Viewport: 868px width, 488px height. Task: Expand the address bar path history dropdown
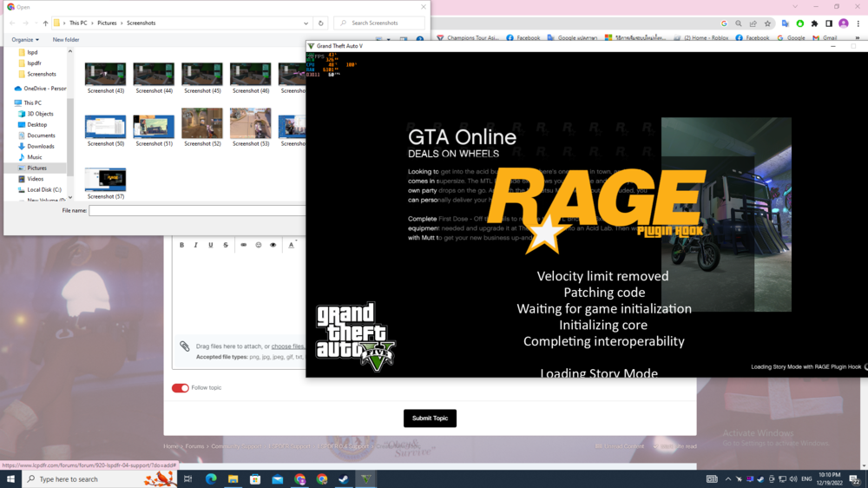tap(306, 23)
